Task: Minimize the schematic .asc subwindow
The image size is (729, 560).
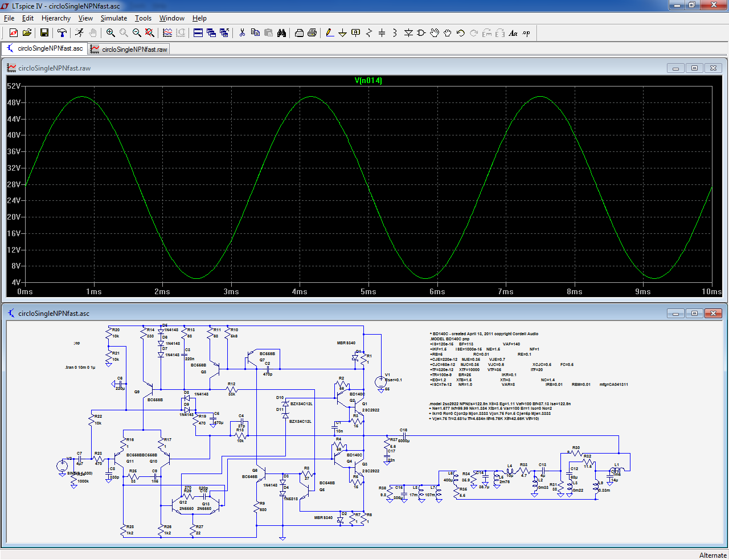Action: (676, 313)
